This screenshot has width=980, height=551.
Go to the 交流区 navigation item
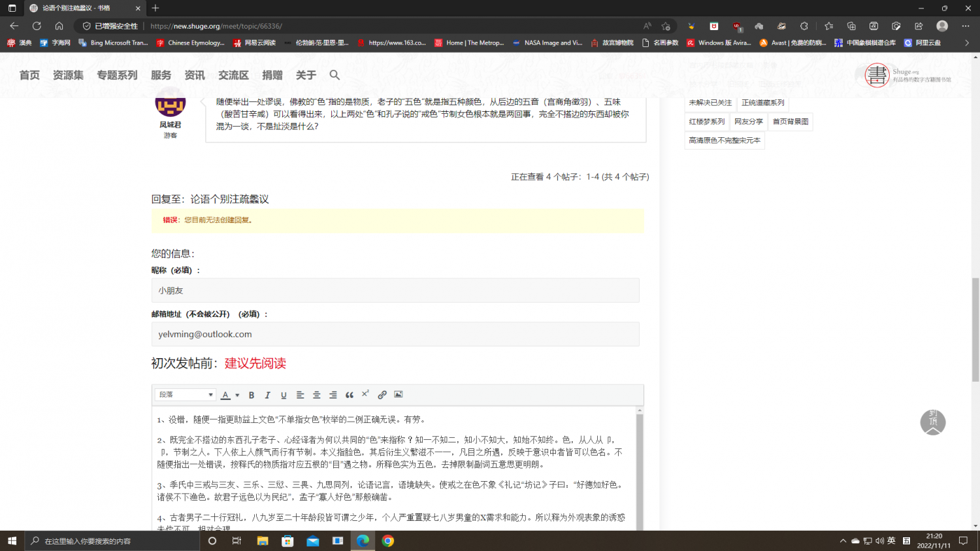233,75
